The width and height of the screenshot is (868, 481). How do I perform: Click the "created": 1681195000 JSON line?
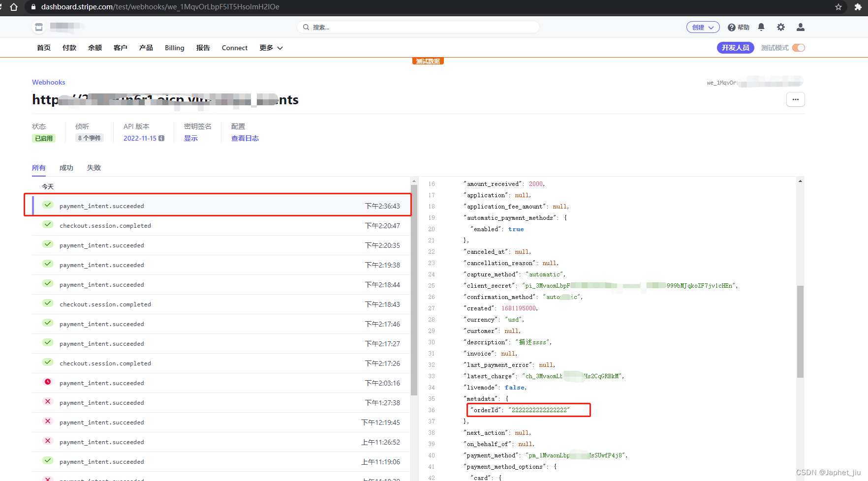(500, 308)
